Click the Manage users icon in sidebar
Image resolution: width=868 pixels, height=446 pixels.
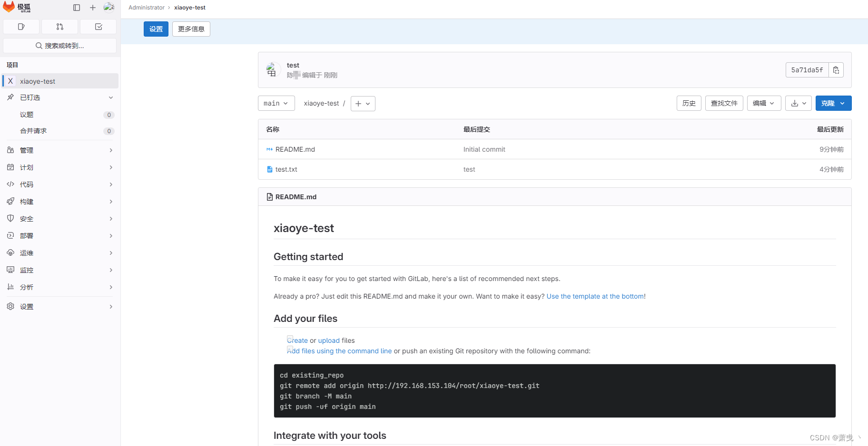(10, 150)
